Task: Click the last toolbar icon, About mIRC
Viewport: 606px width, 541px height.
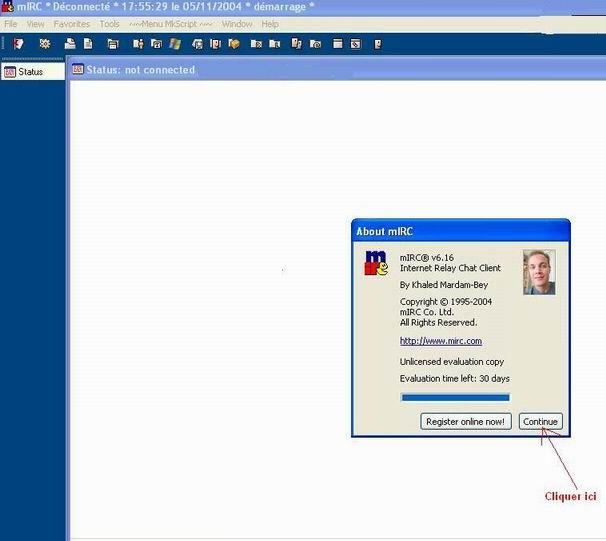Action: tap(378, 44)
